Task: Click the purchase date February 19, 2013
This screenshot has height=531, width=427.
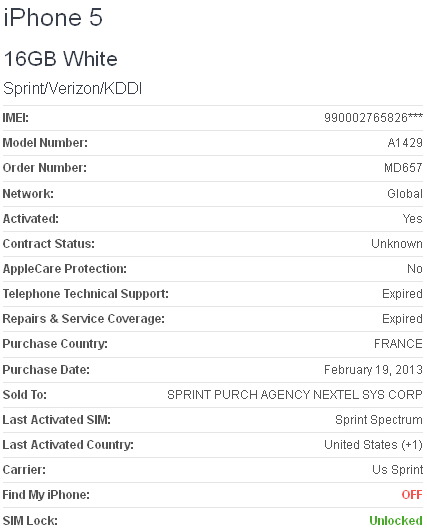Action: (x=373, y=369)
